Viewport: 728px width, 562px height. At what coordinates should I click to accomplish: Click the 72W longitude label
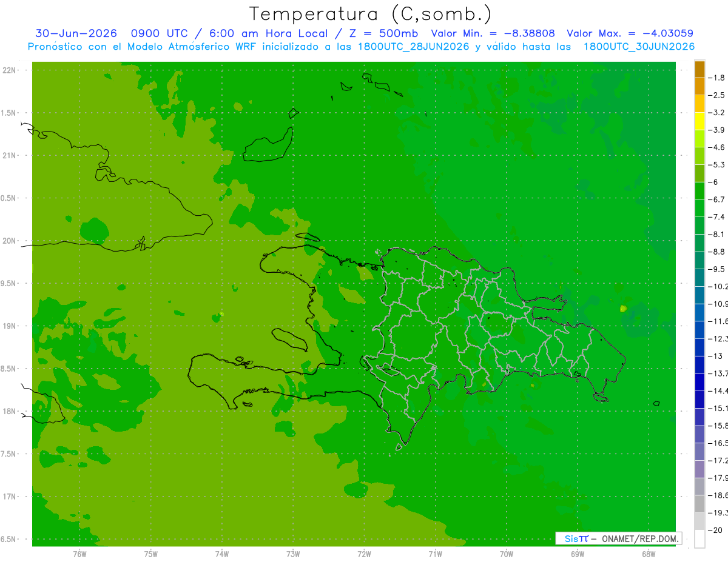click(x=364, y=554)
